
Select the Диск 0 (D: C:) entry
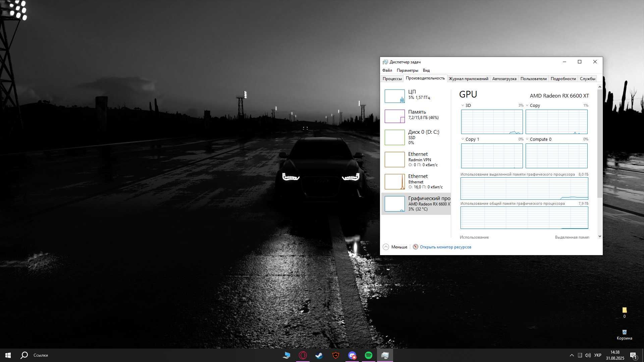pyautogui.click(x=416, y=137)
